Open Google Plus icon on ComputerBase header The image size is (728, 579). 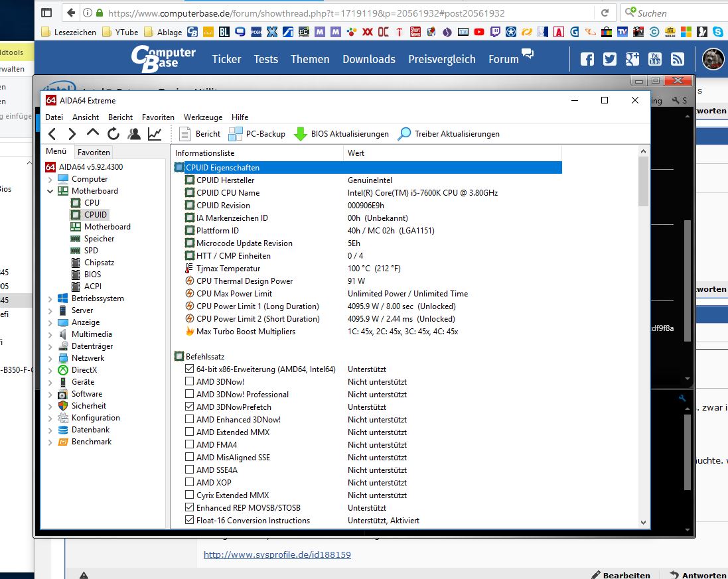point(632,59)
